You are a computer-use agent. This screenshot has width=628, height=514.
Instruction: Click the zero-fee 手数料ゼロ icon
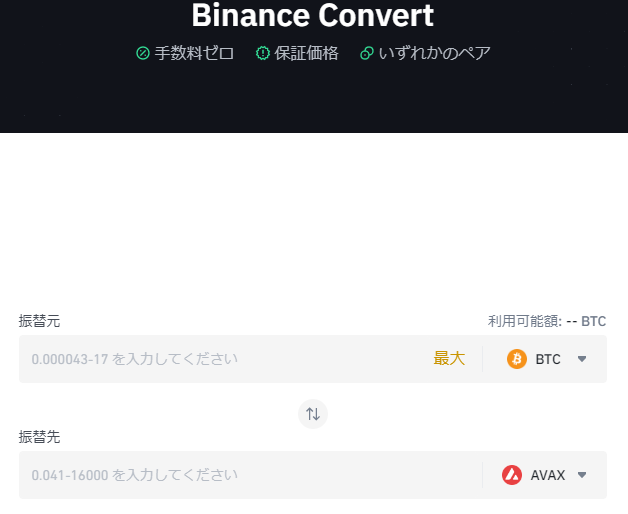(143, 53)
